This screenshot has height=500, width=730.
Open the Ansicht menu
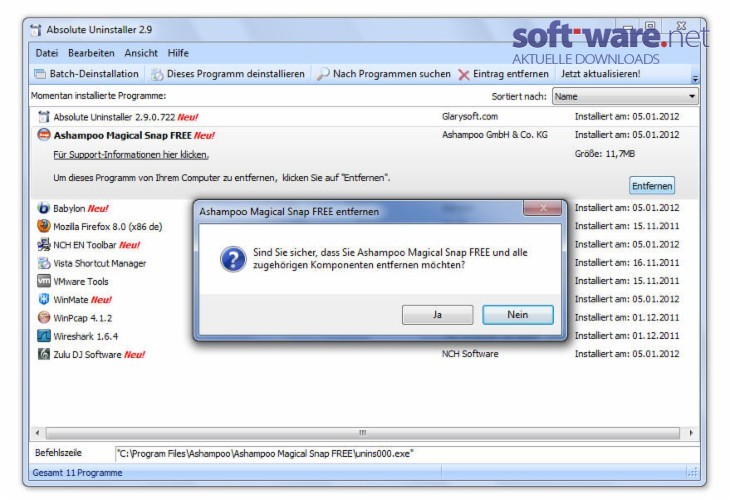coord(141,53)
